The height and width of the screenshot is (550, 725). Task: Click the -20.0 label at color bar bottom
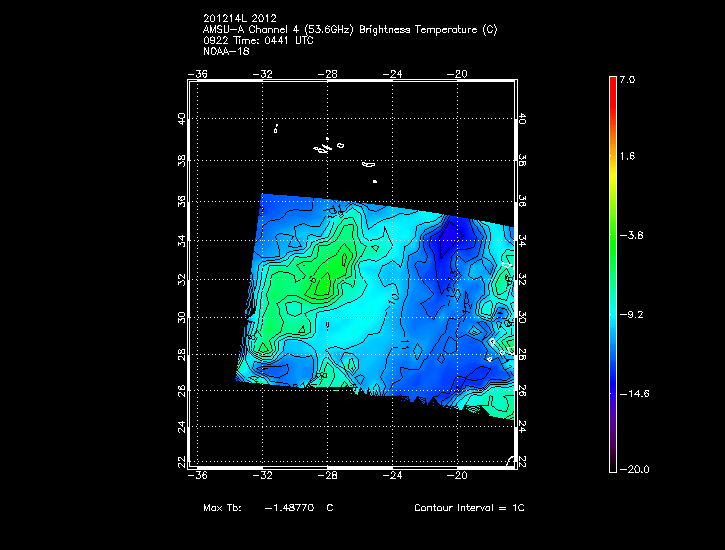click(x=632, y=469)
